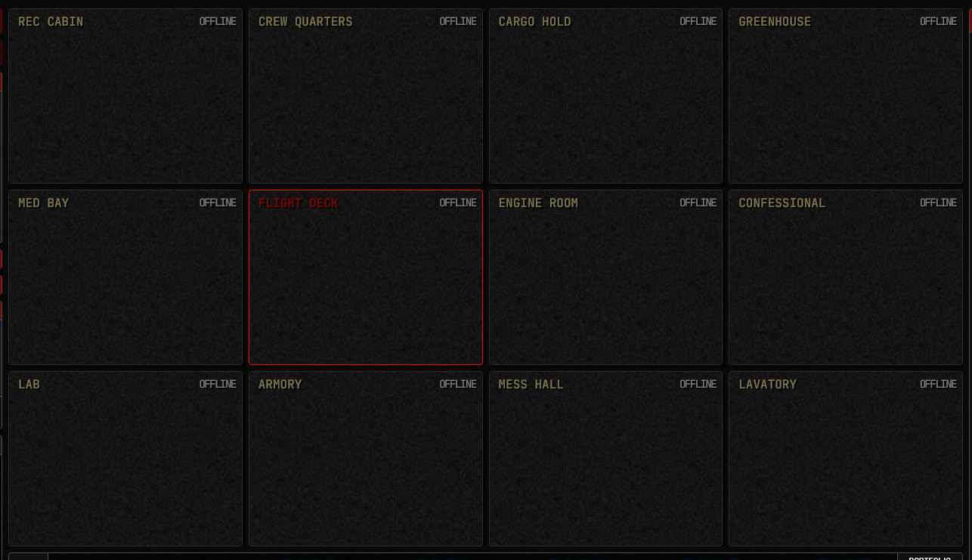Click the "REC CABIN" title text

[x=51, y=22]
